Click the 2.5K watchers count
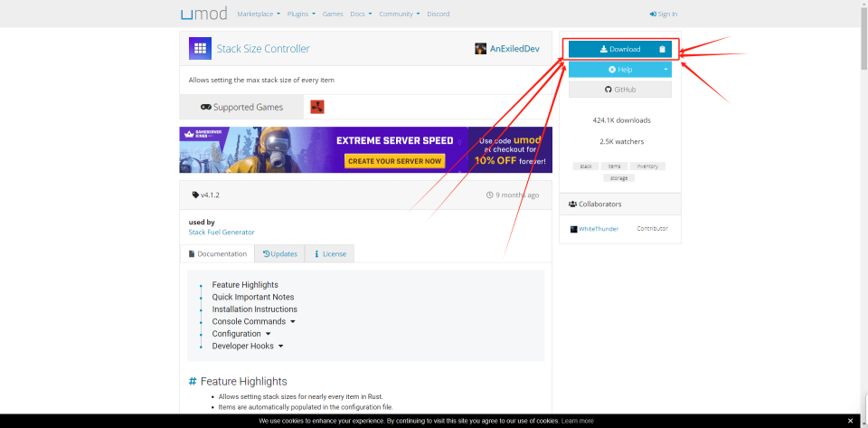Image resolution: width=868 pixels, height=428 pixels. tap(622, 142)
